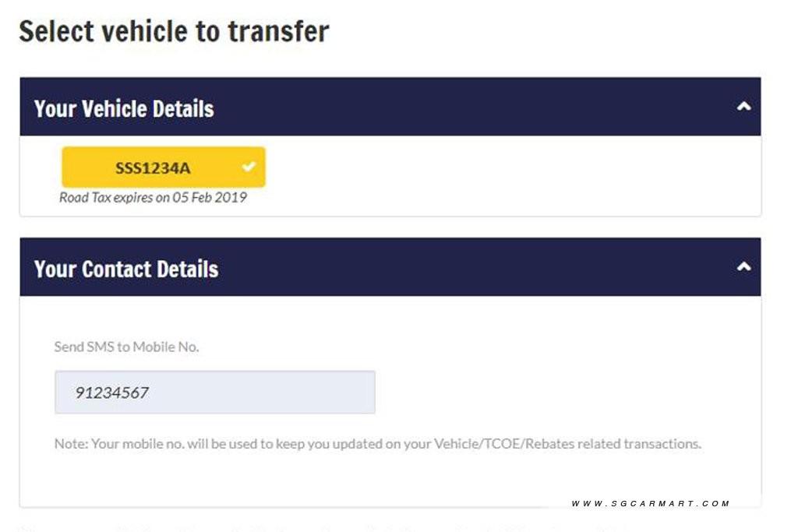Click the mobile number input field
This screenshot has width=798, height=532.
click(x=215, y=392)
